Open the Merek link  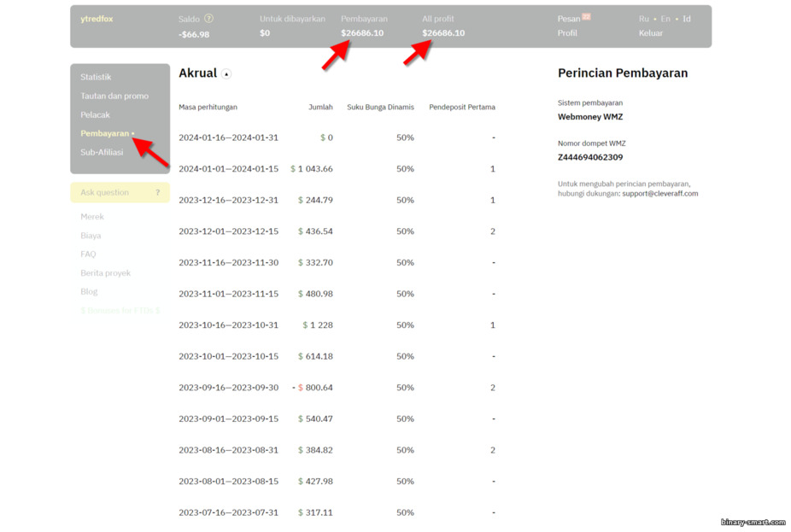tap(92, 217)
